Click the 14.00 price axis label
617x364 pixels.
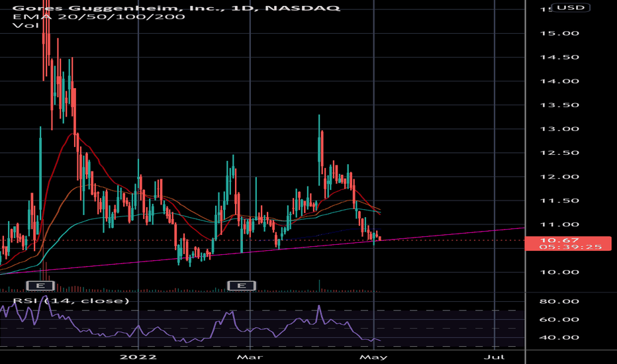click(559, 81)
